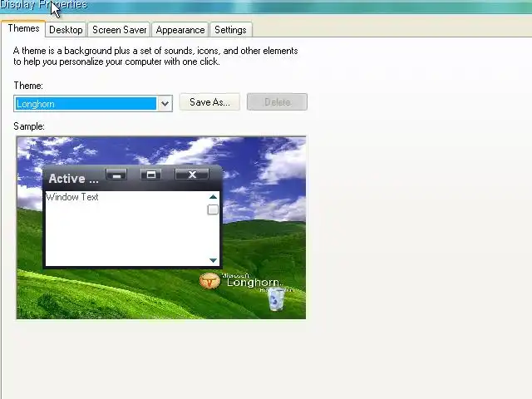532x399 pixels.
Task: Click the Longhorn logo badge in sample
Action: point(209,281)
